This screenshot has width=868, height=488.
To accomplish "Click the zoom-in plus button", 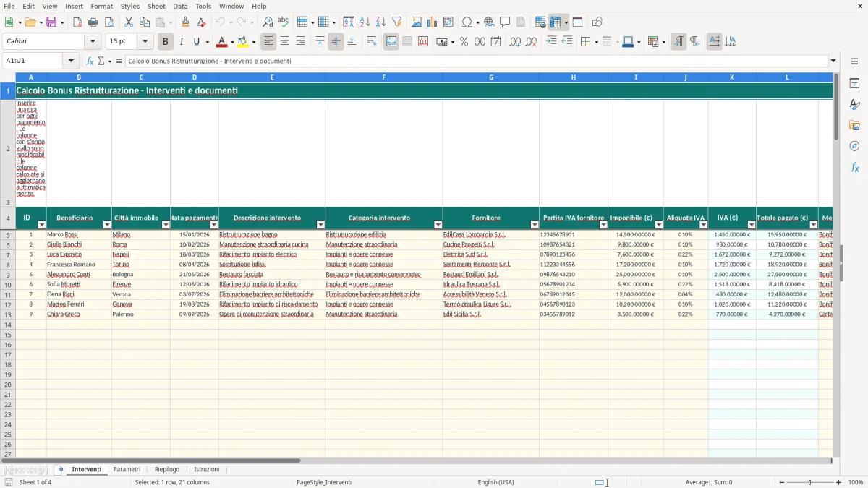I will coord(839,482).
